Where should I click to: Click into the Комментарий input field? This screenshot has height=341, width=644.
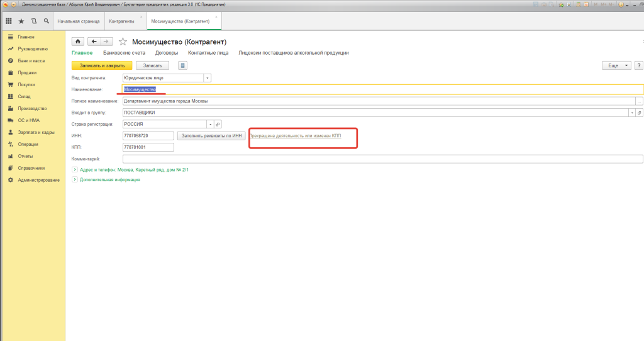(x=382, y=159)
